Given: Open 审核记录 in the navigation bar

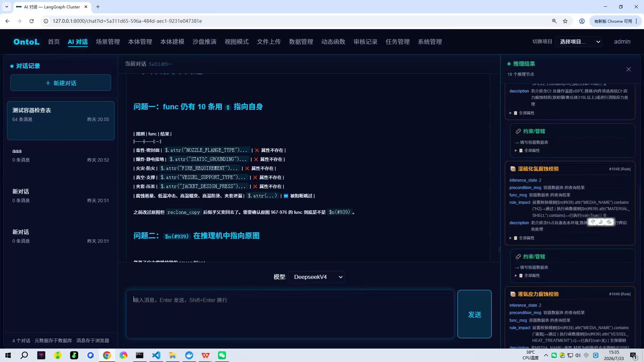Looking at the screenshot, I should click(366, 42).
